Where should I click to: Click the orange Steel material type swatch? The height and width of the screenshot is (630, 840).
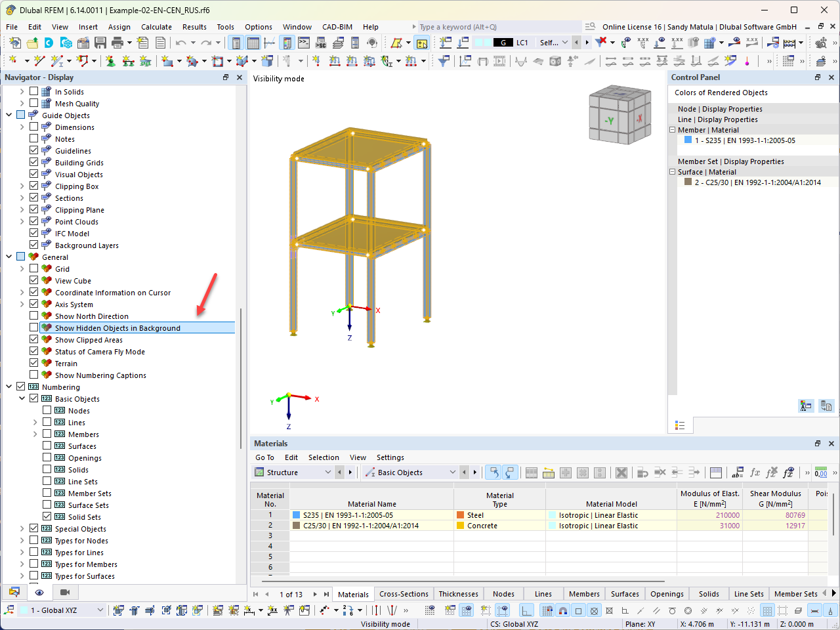pos(461,515)
